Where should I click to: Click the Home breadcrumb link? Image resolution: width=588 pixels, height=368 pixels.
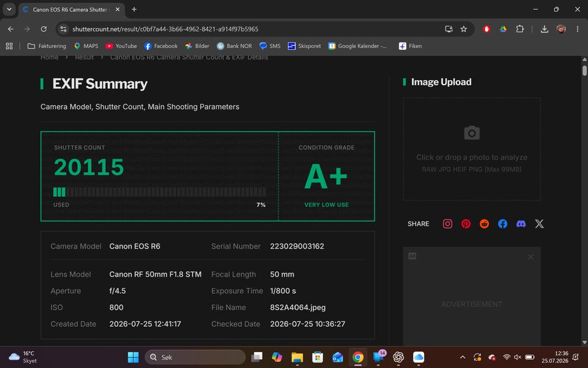pos(50,58)
